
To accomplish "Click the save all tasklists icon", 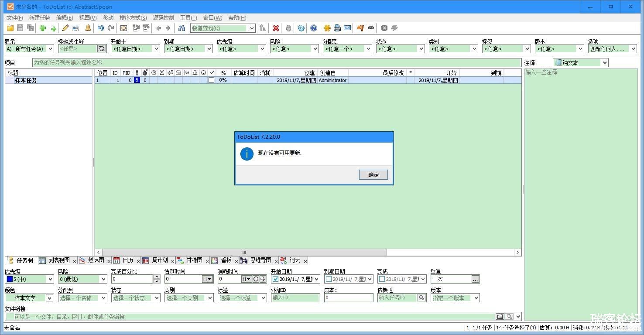I will [30, 28].
